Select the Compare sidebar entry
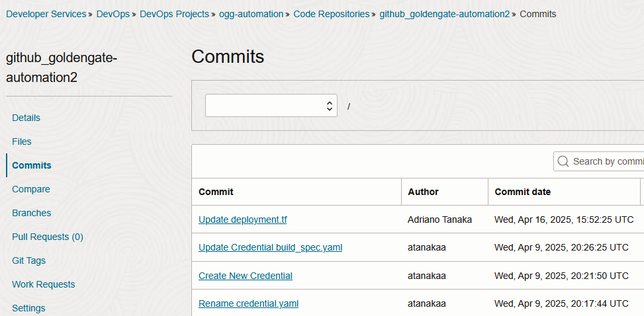Screen dimensions: 644x316 coord(31,189)
